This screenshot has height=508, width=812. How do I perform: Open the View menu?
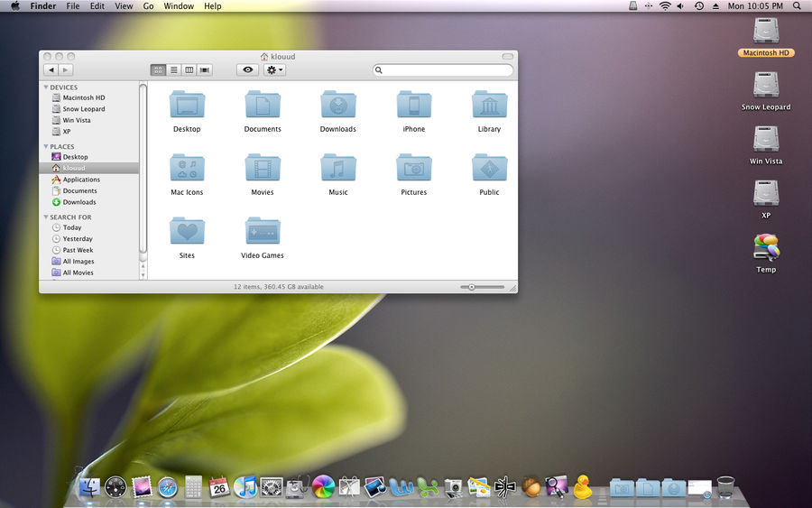[124, 6]
